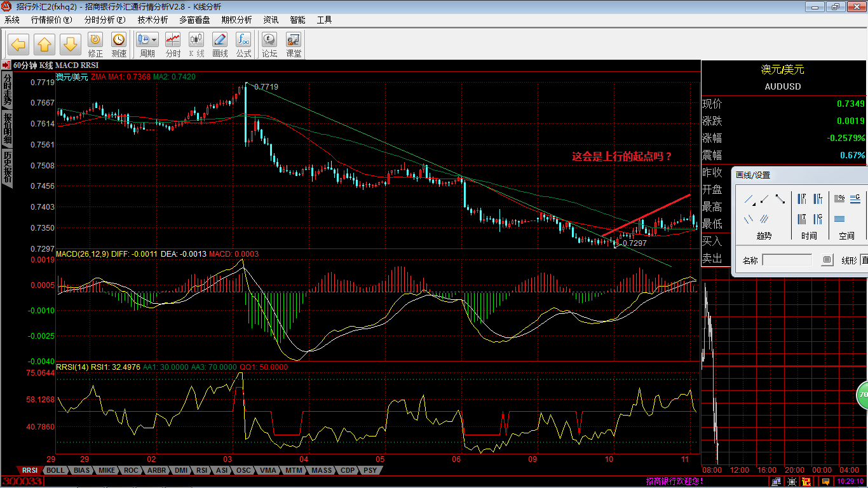This screenshot has height=488, width=868.
Task: Click the red arrow icon beside 60分钟
Action: pos(6,65)
